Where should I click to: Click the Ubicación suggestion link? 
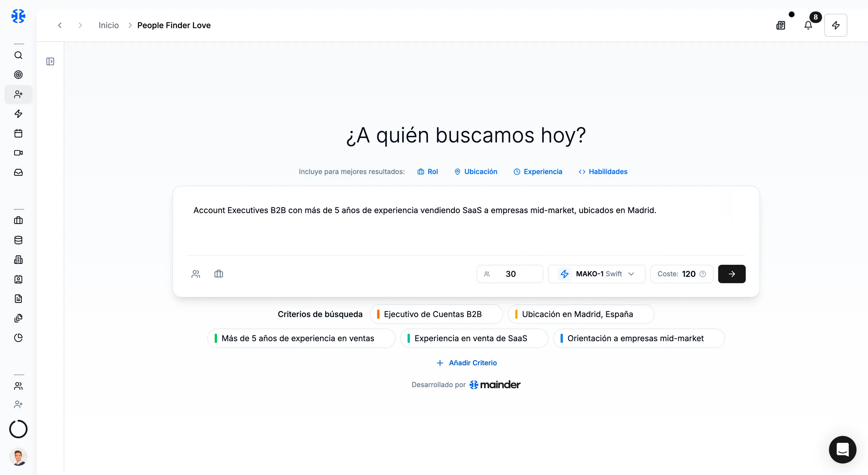click(475, 172)
